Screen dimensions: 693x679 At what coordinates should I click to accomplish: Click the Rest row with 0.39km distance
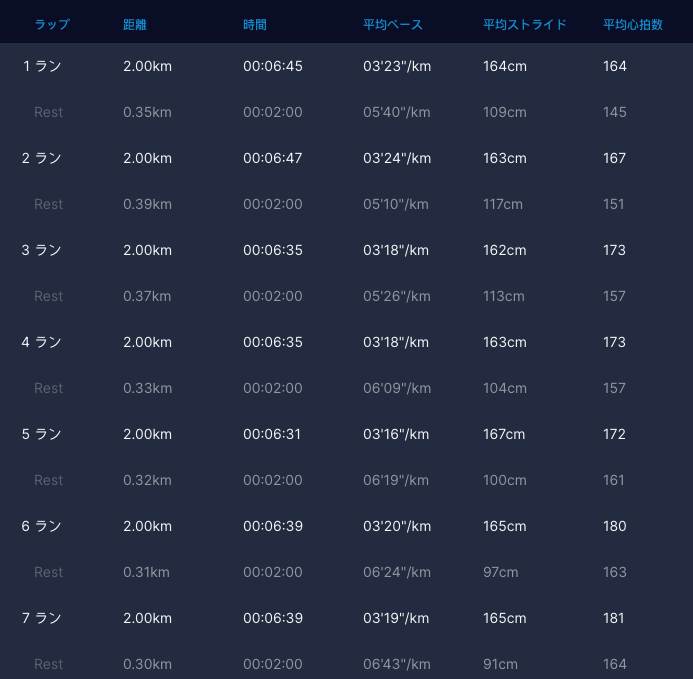(147, 204)
